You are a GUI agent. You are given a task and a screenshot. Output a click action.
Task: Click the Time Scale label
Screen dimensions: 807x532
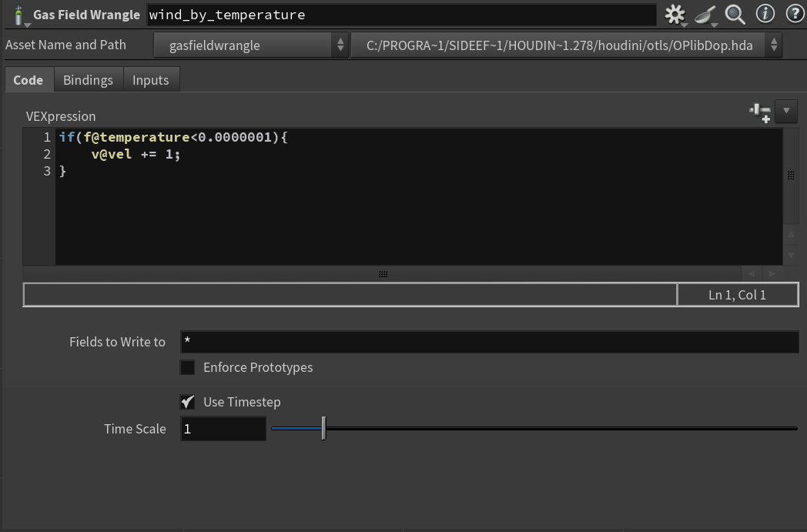135,429
